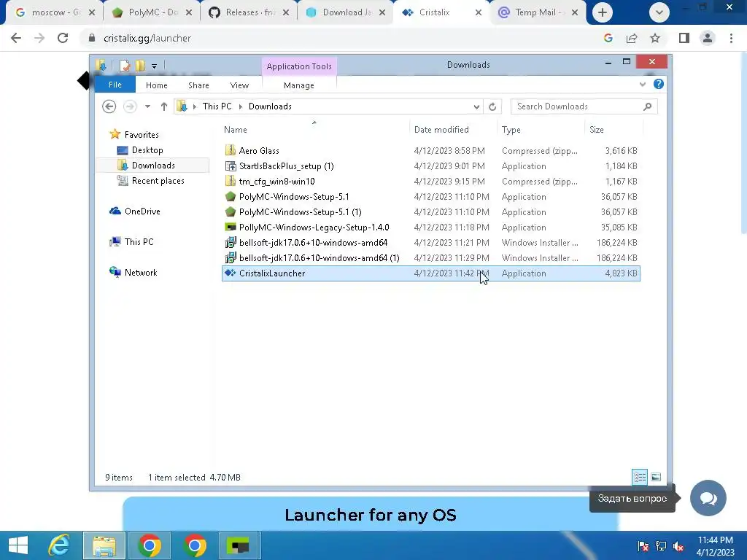
Task: Bookmark this page with the star icon
Action: (655, 38)
